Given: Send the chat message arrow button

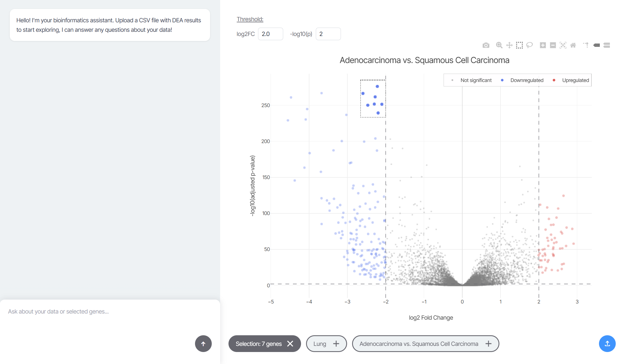Looking at the screenshot, I should click(x=203, y=344).
